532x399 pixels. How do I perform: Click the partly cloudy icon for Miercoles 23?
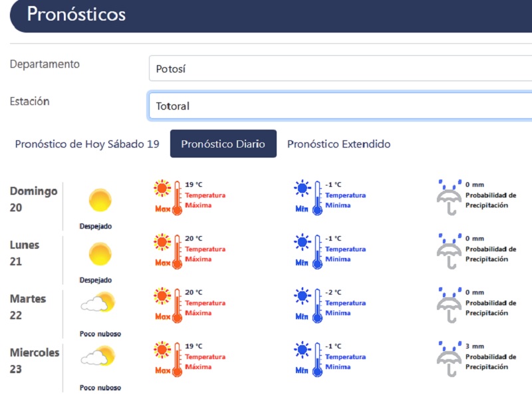coord(97,357)
